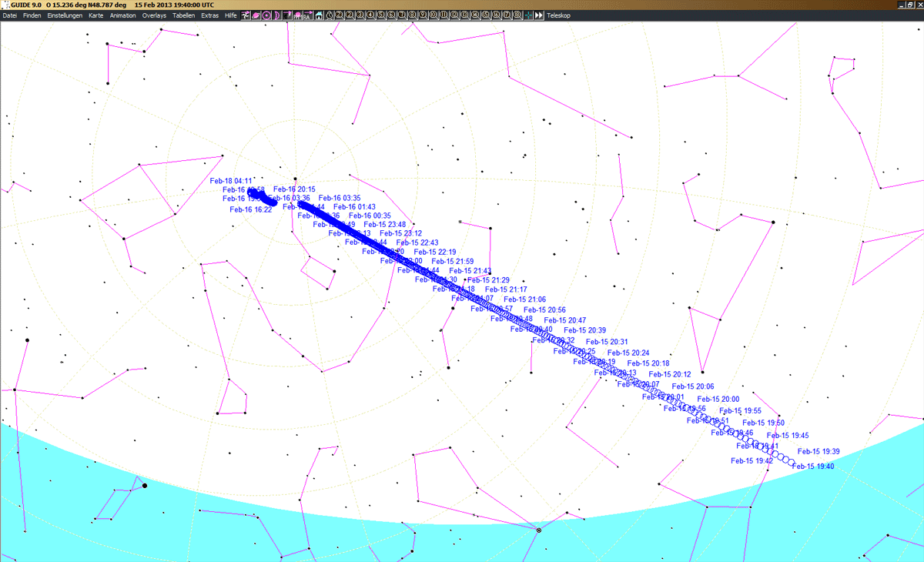Minimize the GUIDE 9.0 window
The image size is (924, 562).
coord(901,5)
